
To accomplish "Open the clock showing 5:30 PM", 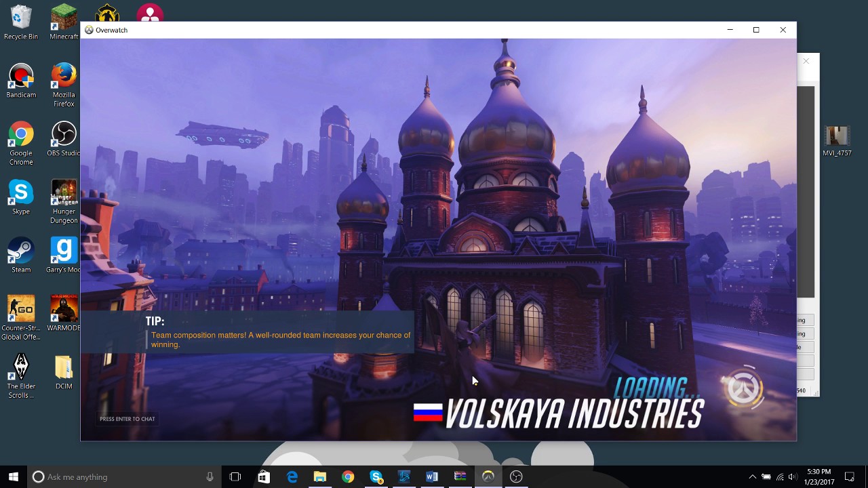I will [819, 476].
